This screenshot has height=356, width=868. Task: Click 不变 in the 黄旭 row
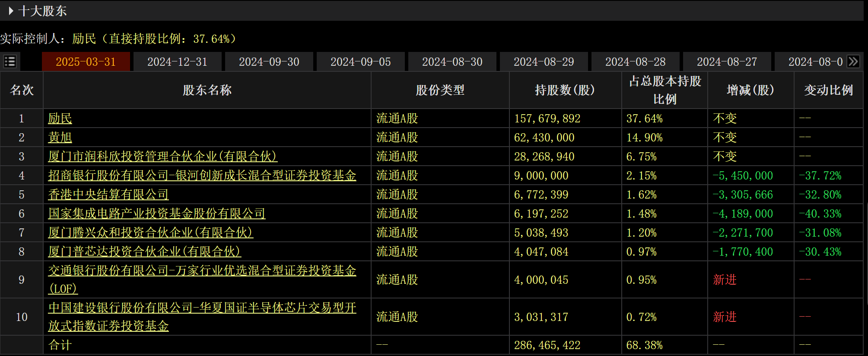click(725, 138)
